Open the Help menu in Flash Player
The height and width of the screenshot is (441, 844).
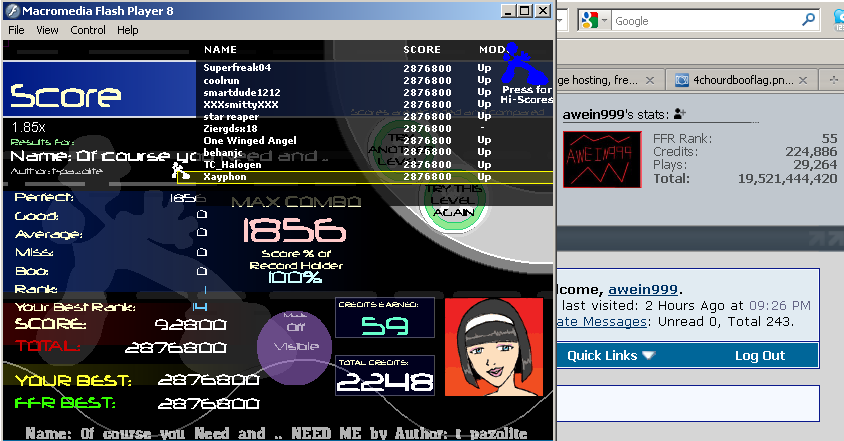pos(127,30)
